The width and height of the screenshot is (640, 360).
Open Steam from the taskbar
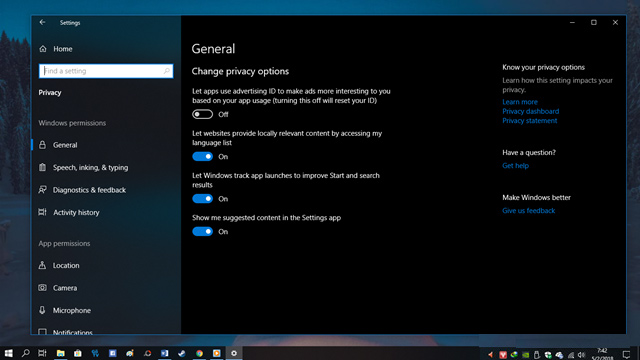182,353
